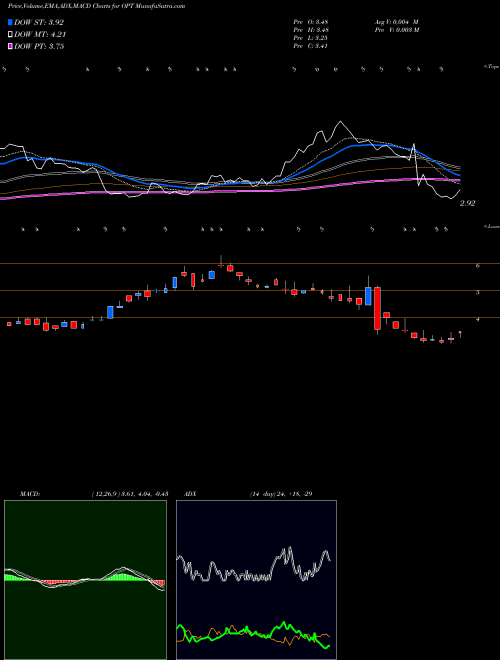This screenshot has height=660, width=500.
Task: Click the 'Pre V: 0.003 M' value
Action: (x=396, y=30)
